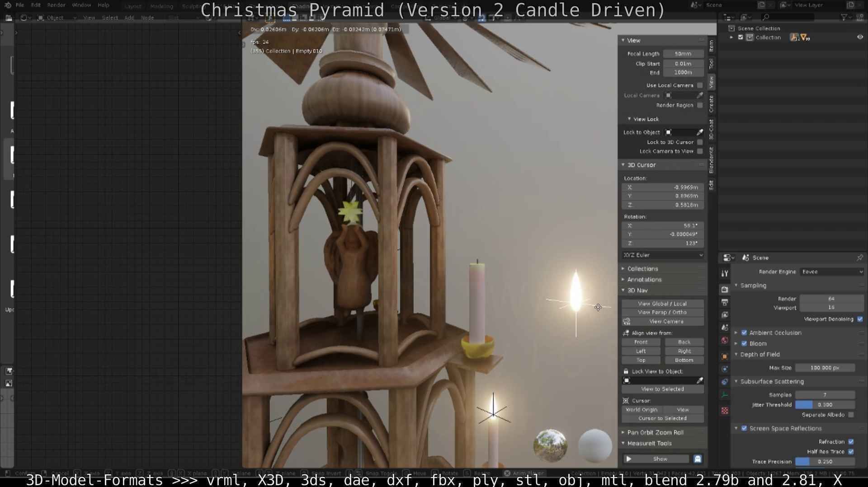This screenshot has width=868, height=487.
Task: Open the Render Engine dropdown
Action: [832, 272]
